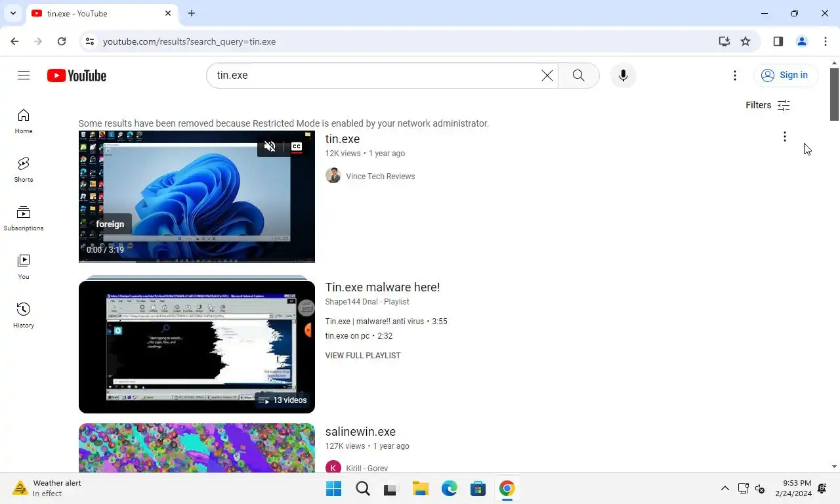Click the tin.exe search input field
Image resolution: width=840 pixels, height=504 pixels.
pos(375,75)
